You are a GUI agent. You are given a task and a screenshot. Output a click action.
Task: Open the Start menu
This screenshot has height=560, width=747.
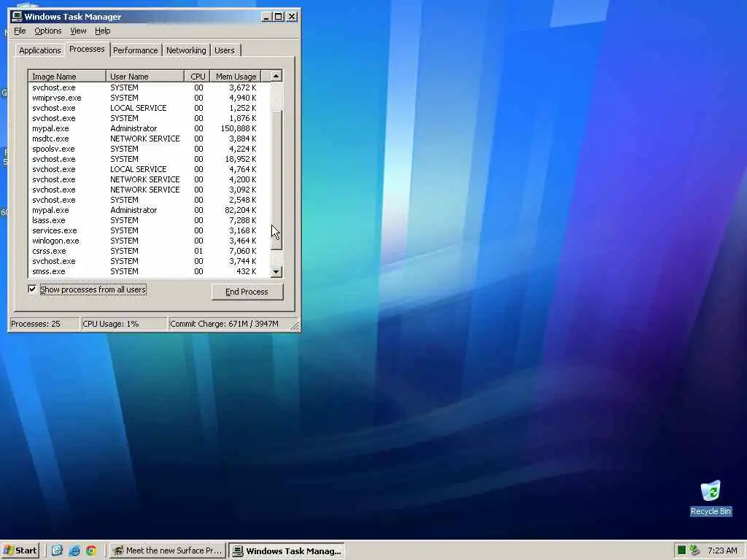point(20,551)
